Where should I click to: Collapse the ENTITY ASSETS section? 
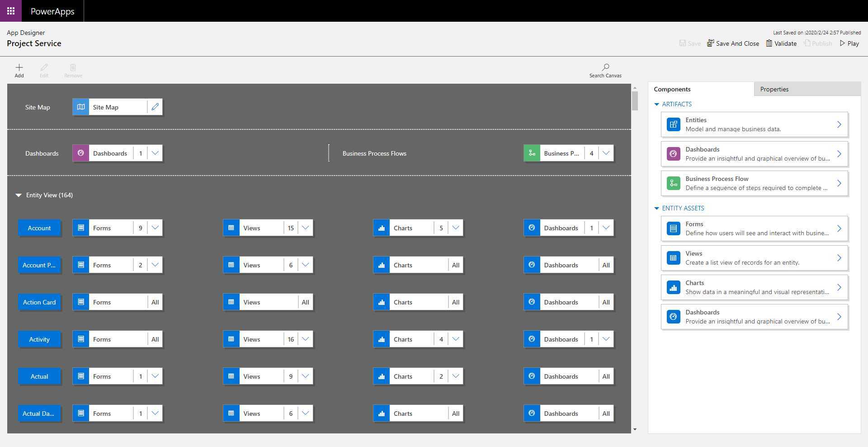coord(657,208)
